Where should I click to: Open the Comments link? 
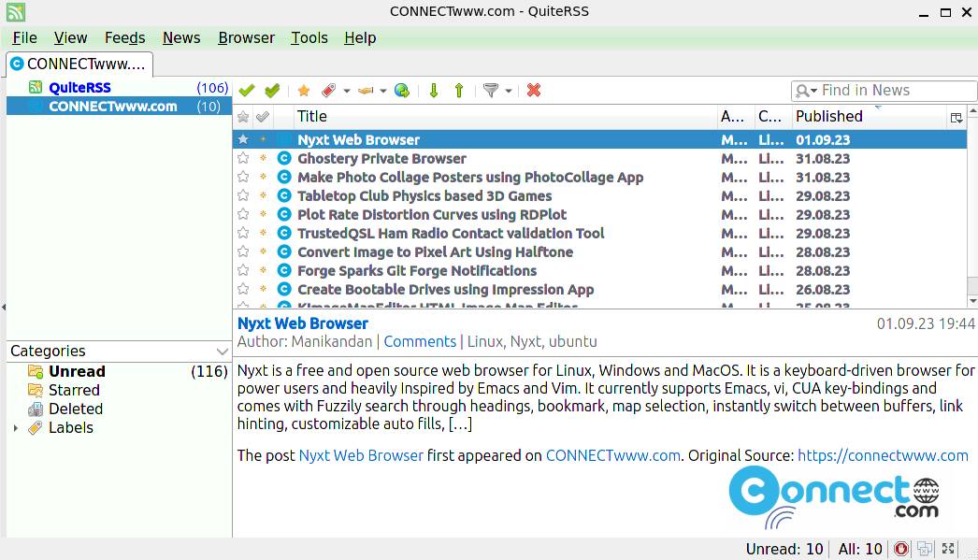[x=420, y=342]
